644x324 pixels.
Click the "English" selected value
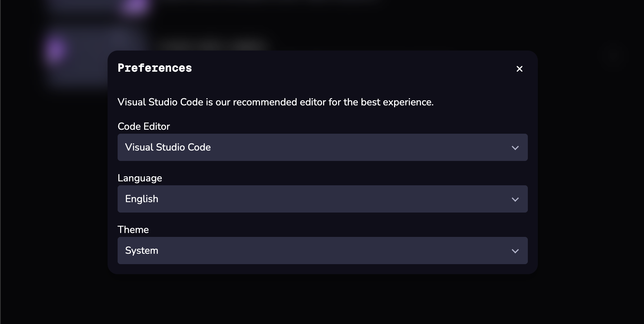(x=142, y=199)
